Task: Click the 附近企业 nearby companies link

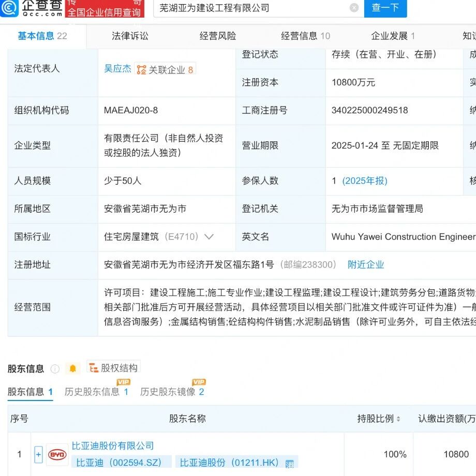Action: (366, 265)
